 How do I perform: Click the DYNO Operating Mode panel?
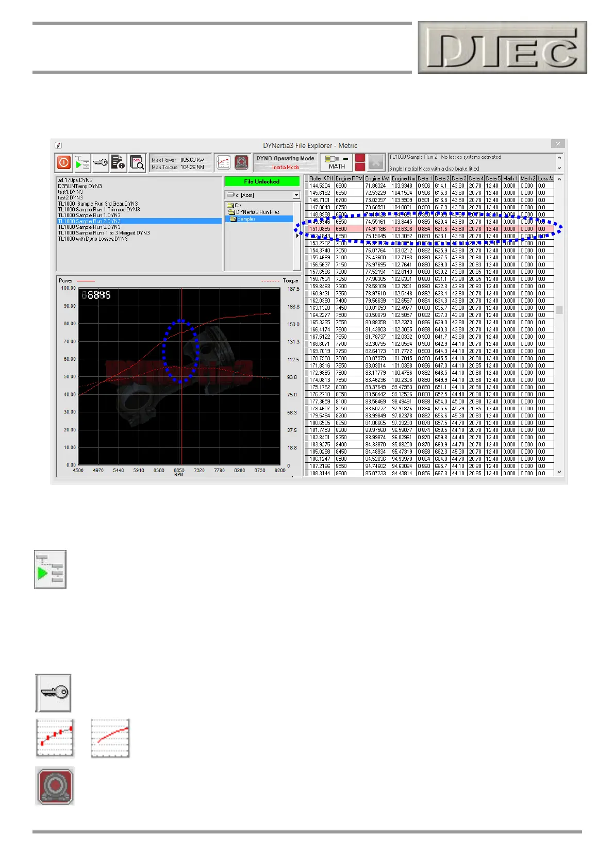pyautogui.click(x=285, y=162)
